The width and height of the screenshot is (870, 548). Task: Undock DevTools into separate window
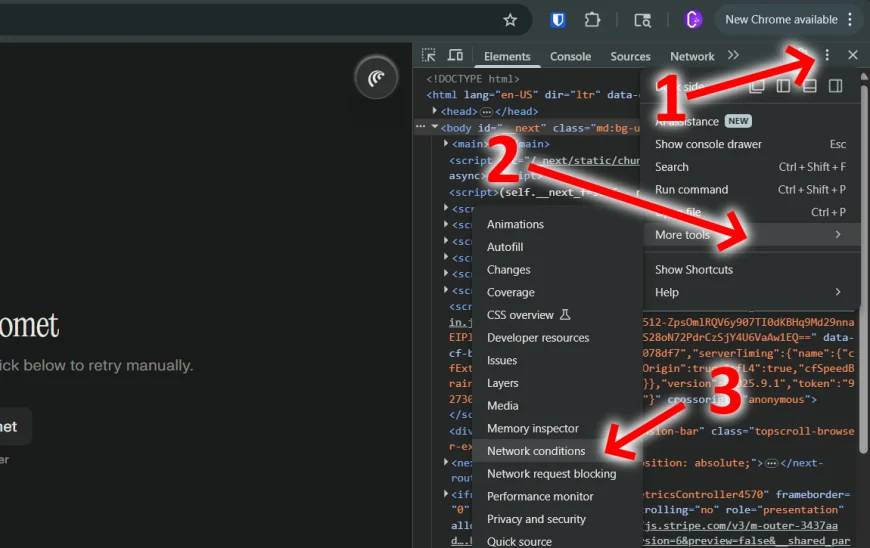point(758,86)
